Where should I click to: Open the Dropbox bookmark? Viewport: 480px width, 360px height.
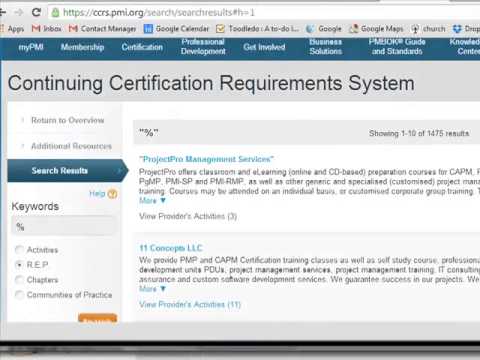click(466, 29)
